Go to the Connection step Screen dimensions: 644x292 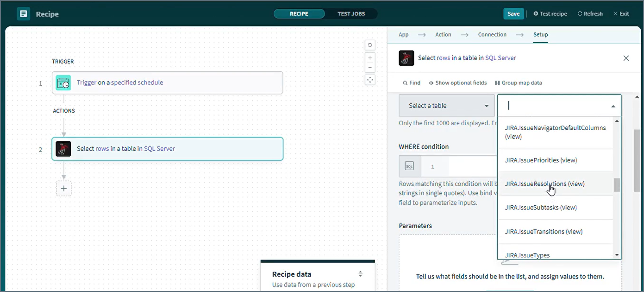pos(492,35)
